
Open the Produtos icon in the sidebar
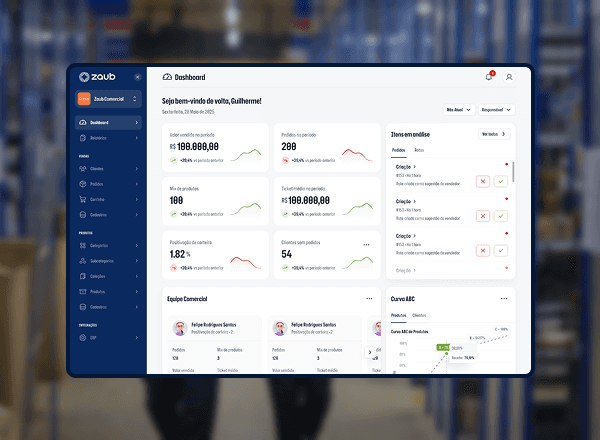(83, 291)
